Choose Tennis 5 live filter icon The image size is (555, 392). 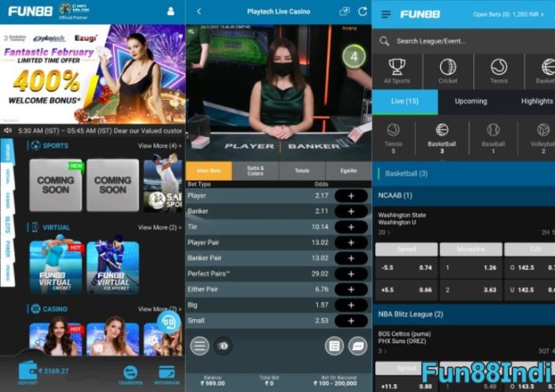393,139
